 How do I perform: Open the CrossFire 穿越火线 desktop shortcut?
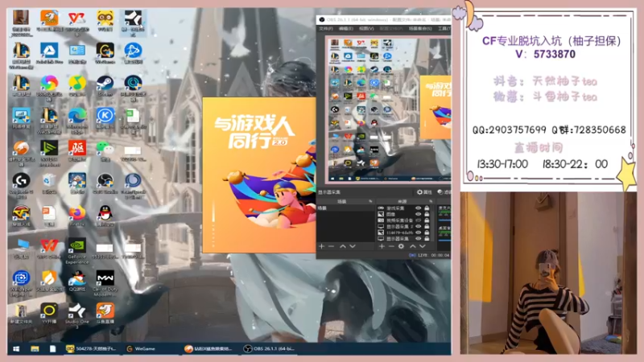(x=21, y=216)
